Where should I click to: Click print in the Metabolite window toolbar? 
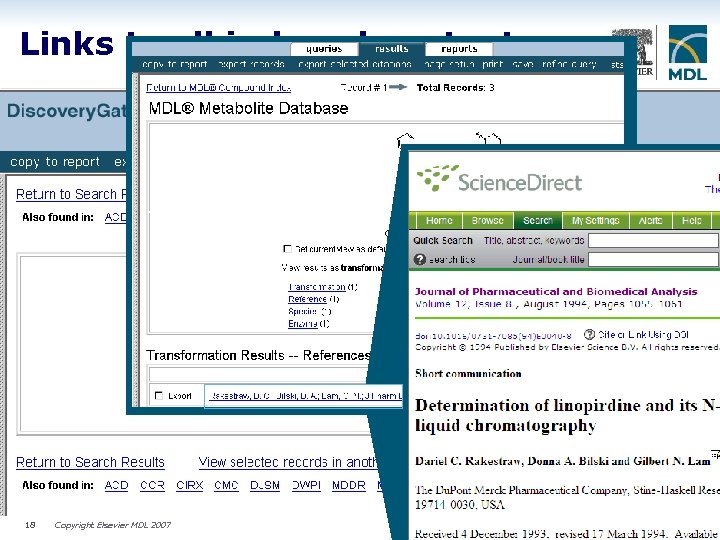(x=492, y=64)
